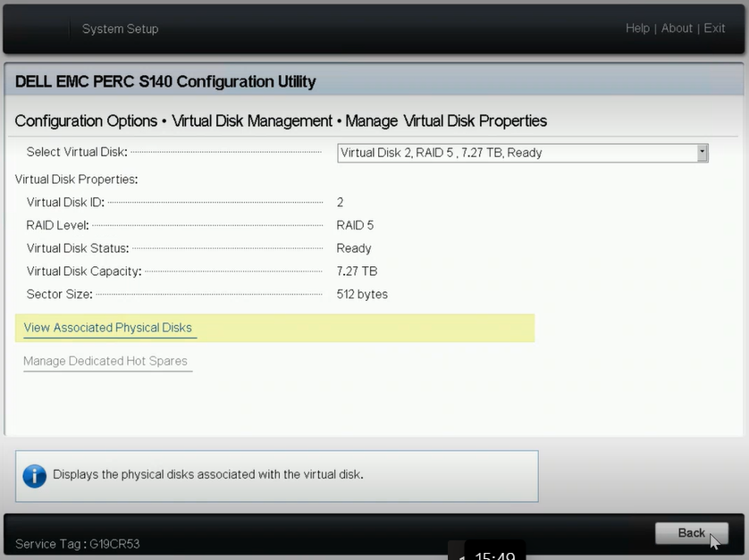
Task: Click the help text about physical disks
Action: pos(207,474)
